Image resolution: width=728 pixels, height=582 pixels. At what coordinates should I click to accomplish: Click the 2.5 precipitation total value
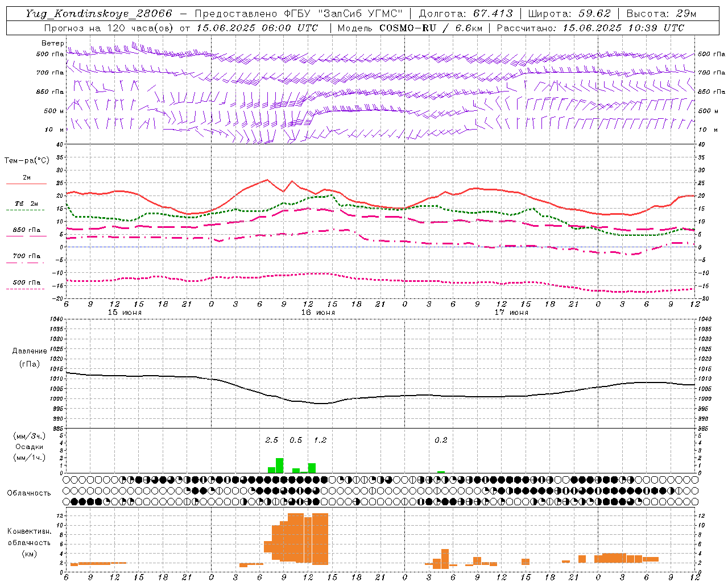[x=272, y=440]
